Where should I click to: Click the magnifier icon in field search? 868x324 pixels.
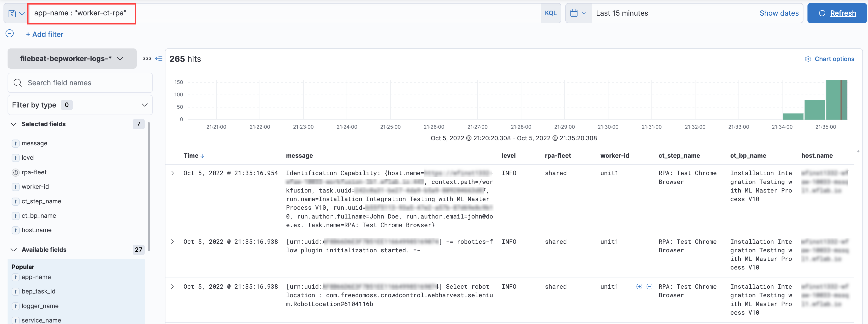tap(17, 83)
